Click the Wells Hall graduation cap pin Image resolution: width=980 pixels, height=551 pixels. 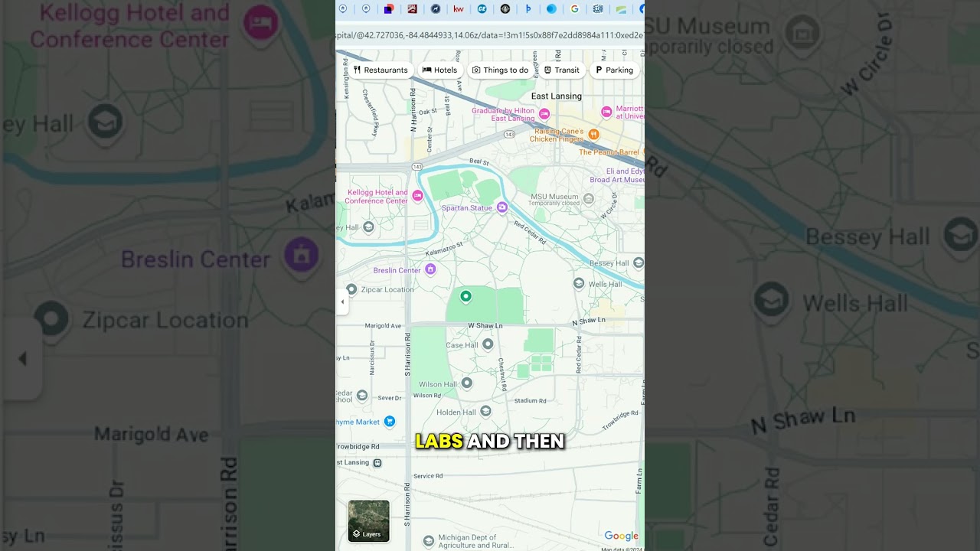coord(579,283)
